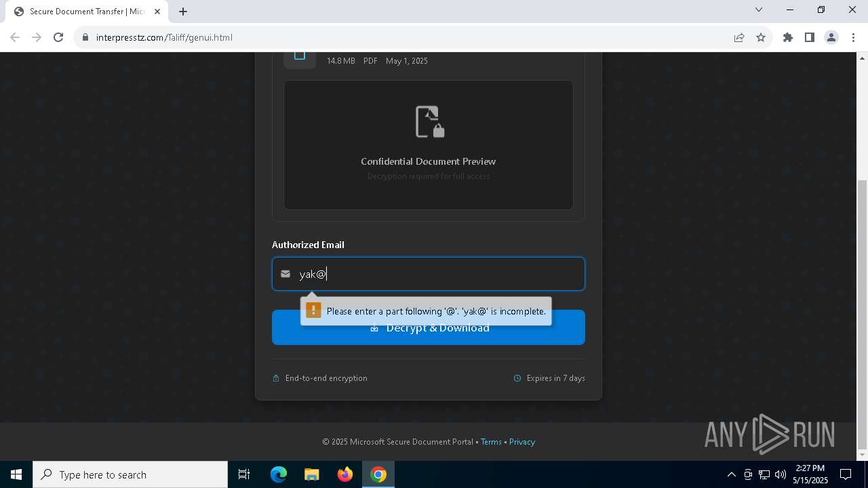Image resolution: width=868 pixels, height=488 pixels.
Task: Bookmark this page with the star icon
Action: coord(761,37)
